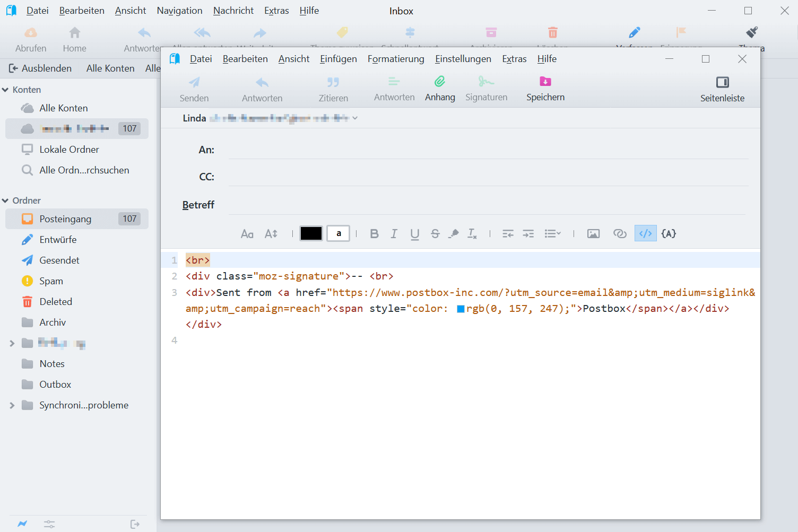Click the Speichern save icon
Viewport: 798px width, 532px height.
point(545,81)
